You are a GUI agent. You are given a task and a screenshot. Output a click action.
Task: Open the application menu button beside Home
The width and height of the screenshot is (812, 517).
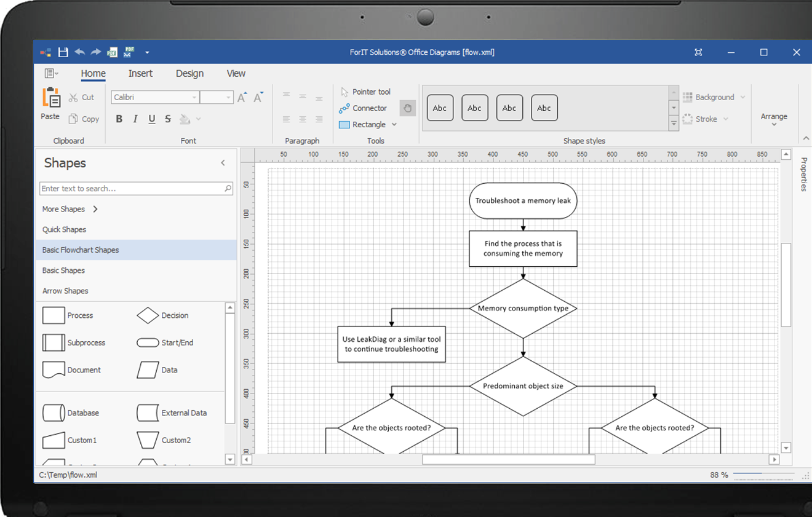52,73
